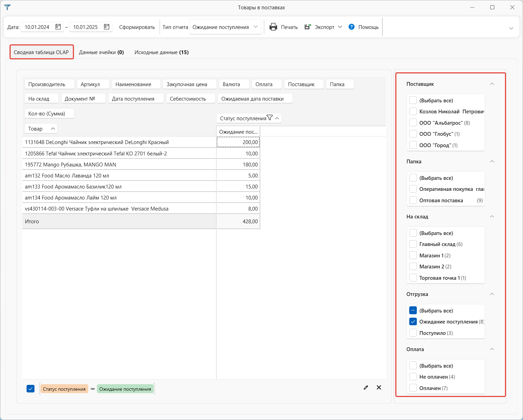Click the Закупочная цена field button
The image size is (523, 420).
pos(190,84)
